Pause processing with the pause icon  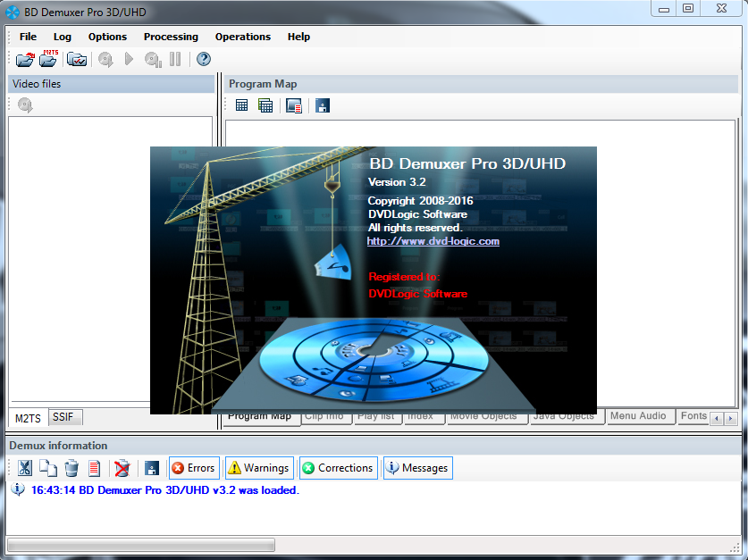[x=175, y=59]
